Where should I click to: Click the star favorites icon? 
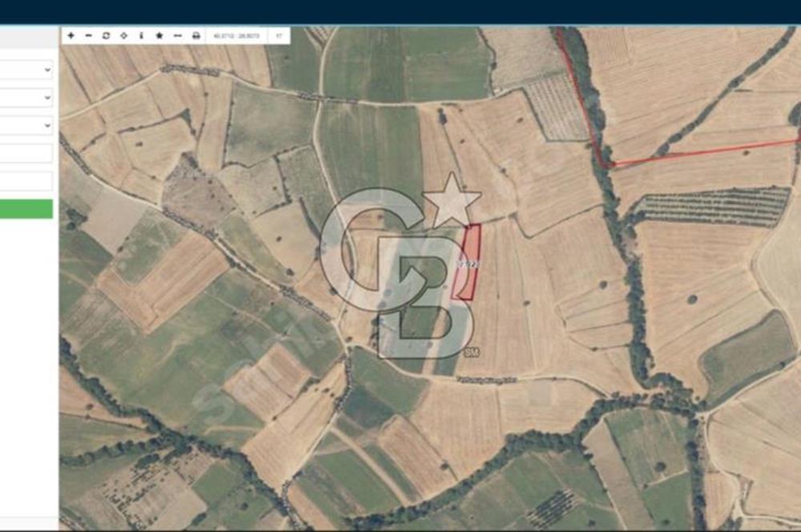(159, 36)
